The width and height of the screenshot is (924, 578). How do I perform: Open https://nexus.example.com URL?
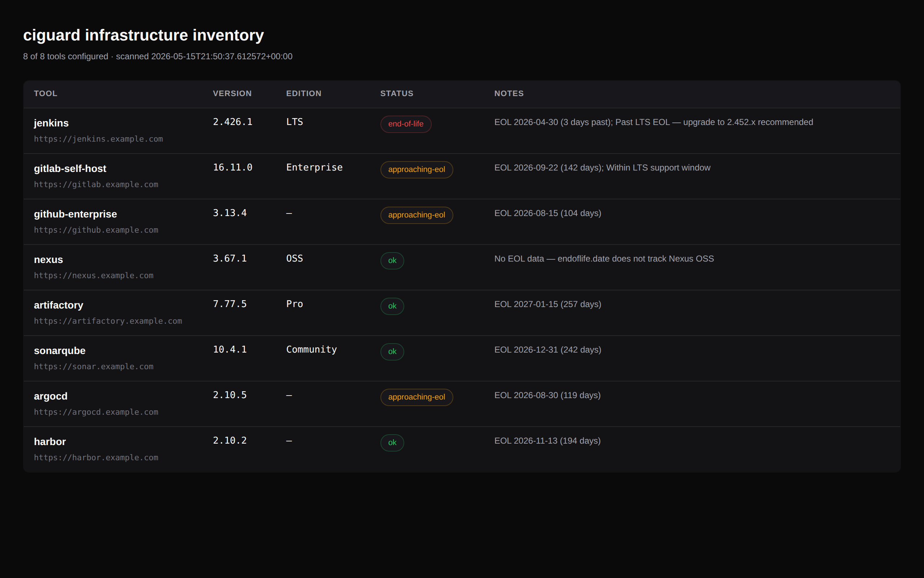click(x=93, y=276)
